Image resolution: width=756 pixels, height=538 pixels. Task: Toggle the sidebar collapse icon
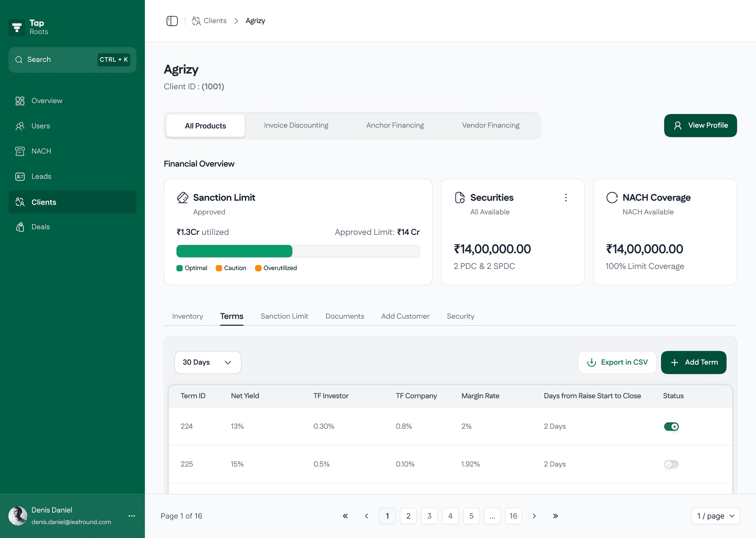[172, 21]
